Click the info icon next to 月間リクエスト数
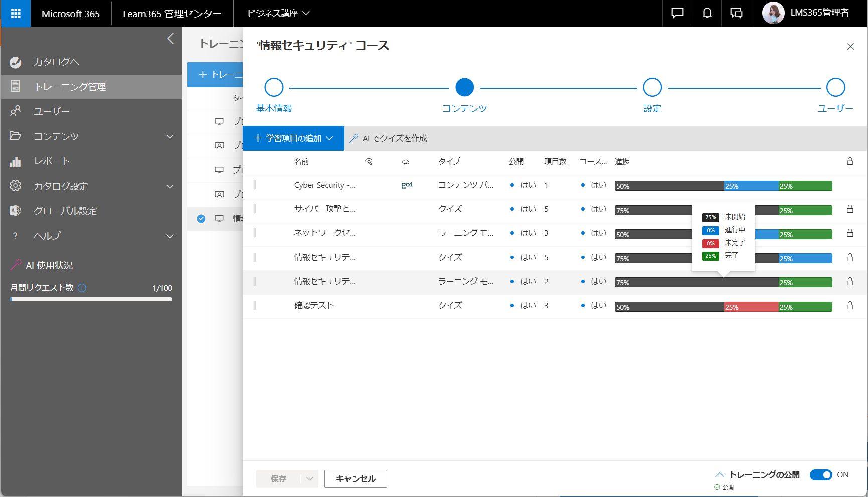This screenshot has width=868, height=497. [x=82, y=288]
